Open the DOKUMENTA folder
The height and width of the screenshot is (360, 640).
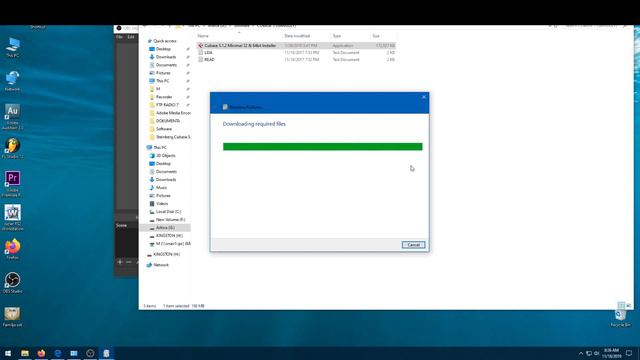click(x=168, y=121)
